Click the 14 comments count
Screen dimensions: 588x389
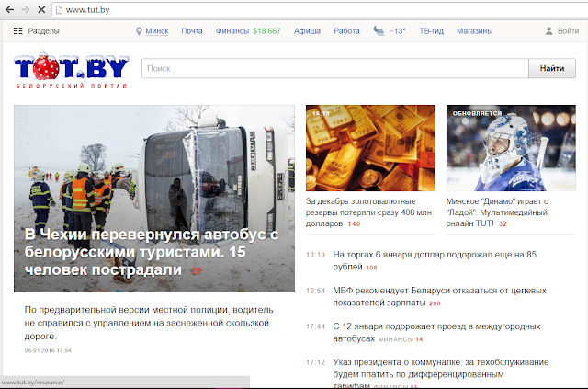(419, 339)
